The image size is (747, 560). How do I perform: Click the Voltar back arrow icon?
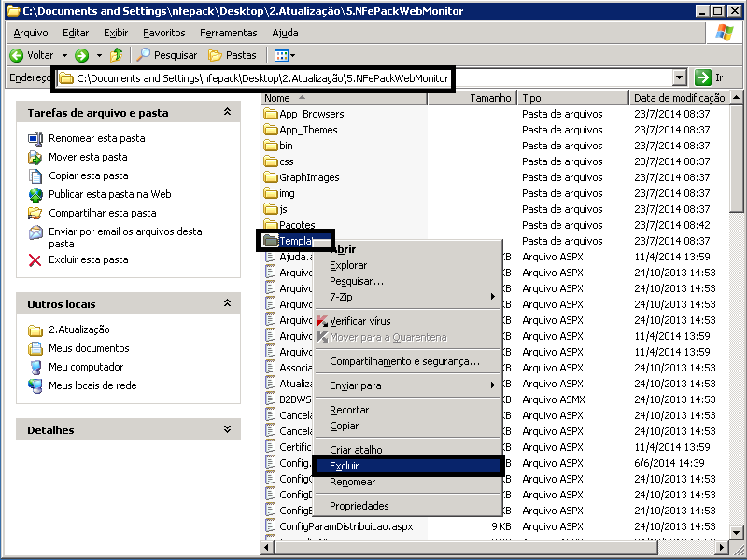[17, 55]
